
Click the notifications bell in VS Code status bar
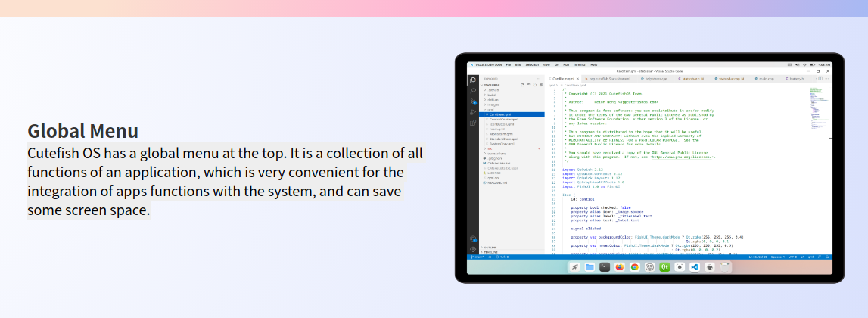click(x=827, y=257)
